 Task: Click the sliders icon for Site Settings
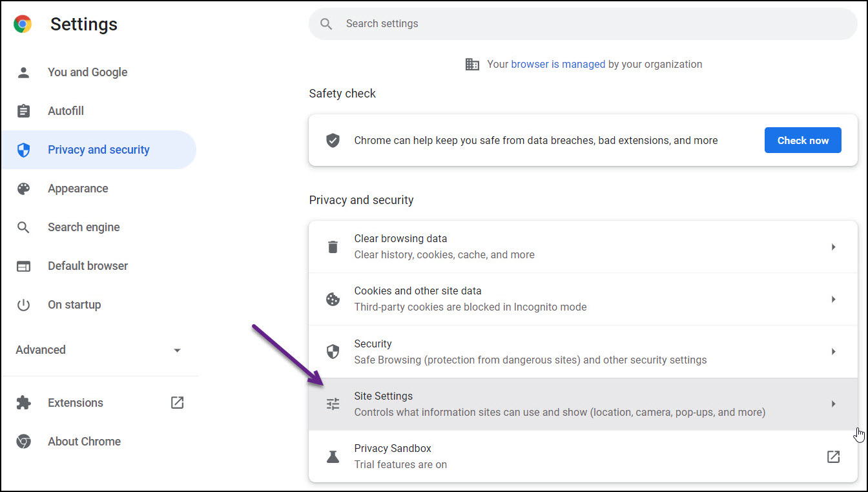pos(333,404)
